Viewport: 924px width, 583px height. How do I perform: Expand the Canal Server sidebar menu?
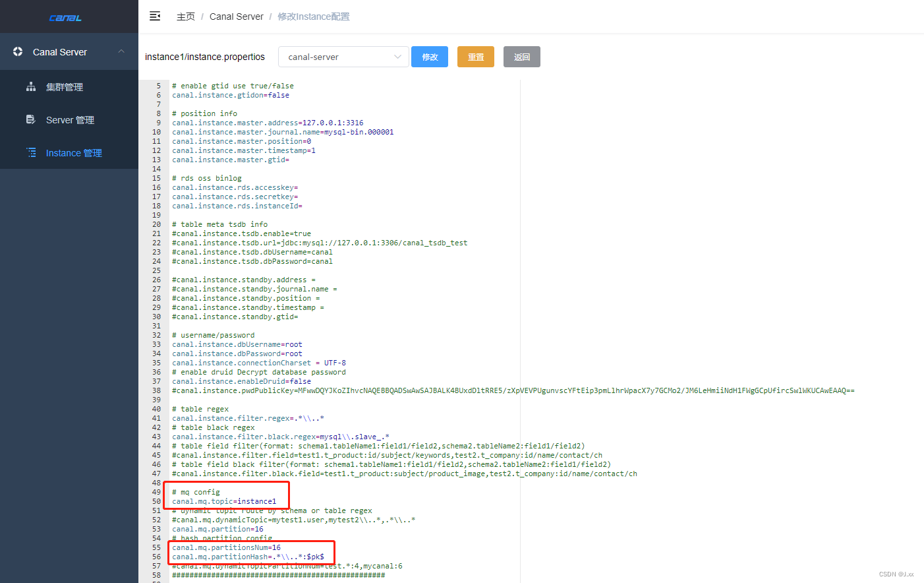click(69, 51)
